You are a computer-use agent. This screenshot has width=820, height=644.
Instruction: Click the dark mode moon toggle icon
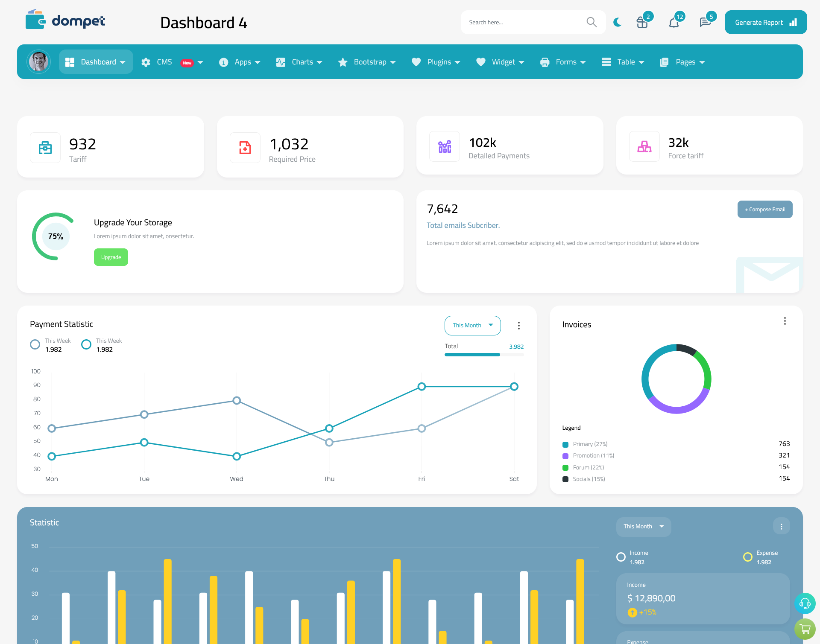[x=617, y=22]
